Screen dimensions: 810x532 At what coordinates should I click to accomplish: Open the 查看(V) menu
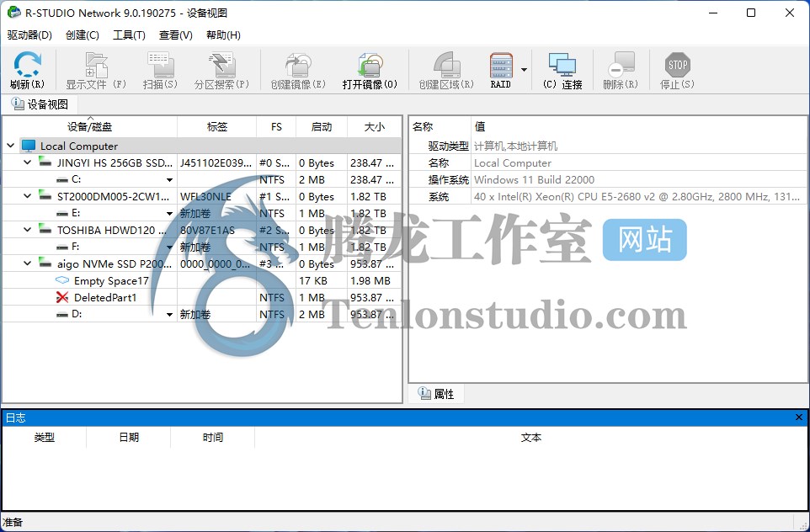[x=176, y=35]
